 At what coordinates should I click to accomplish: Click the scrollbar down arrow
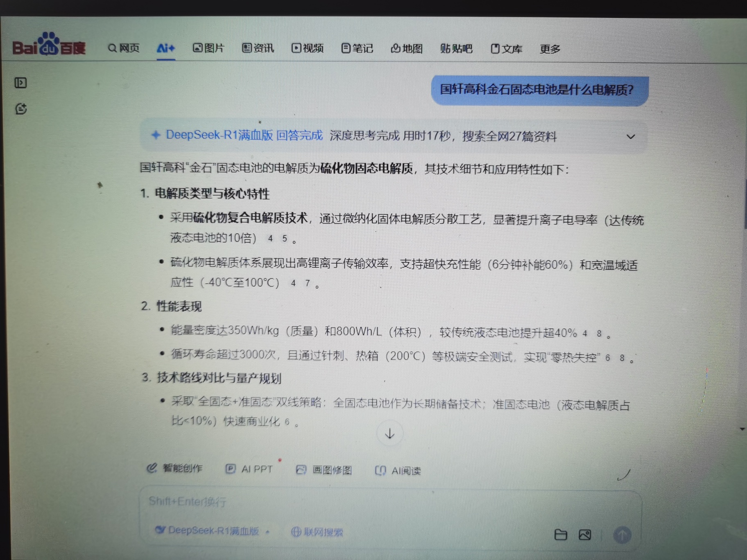click(742, 429)
